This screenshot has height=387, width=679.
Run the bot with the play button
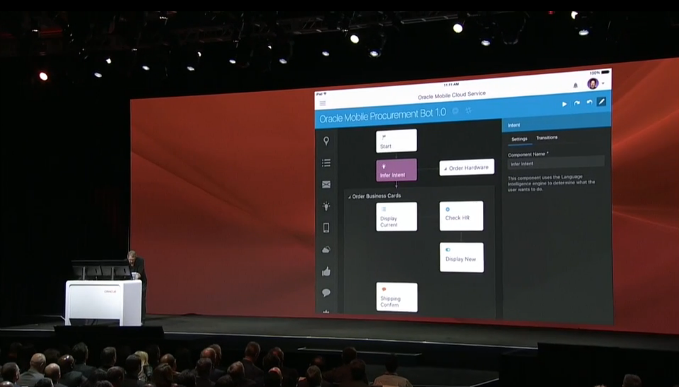click(x=564, y=104)
